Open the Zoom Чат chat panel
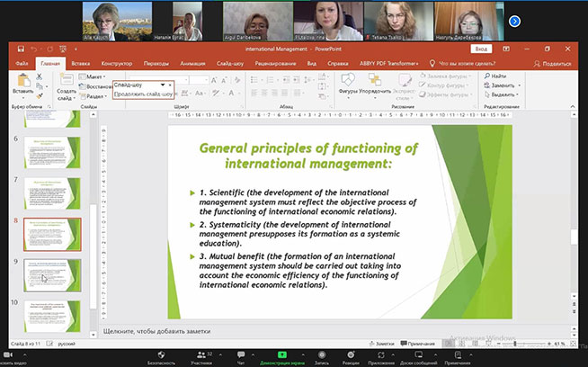The image size is (588, 367). pyautogui.click(x=241, y=358)
